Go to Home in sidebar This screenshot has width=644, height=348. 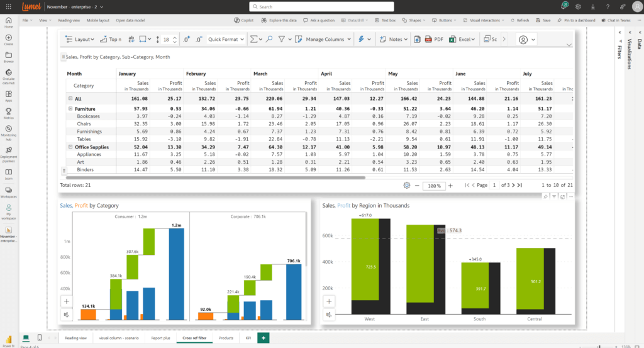tap(9, 22)
